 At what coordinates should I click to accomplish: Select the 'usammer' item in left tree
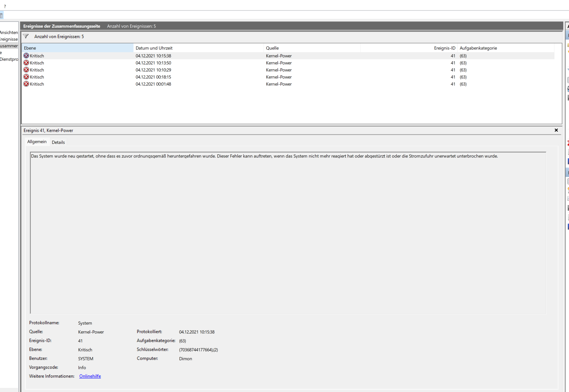[x=9, y=46]
